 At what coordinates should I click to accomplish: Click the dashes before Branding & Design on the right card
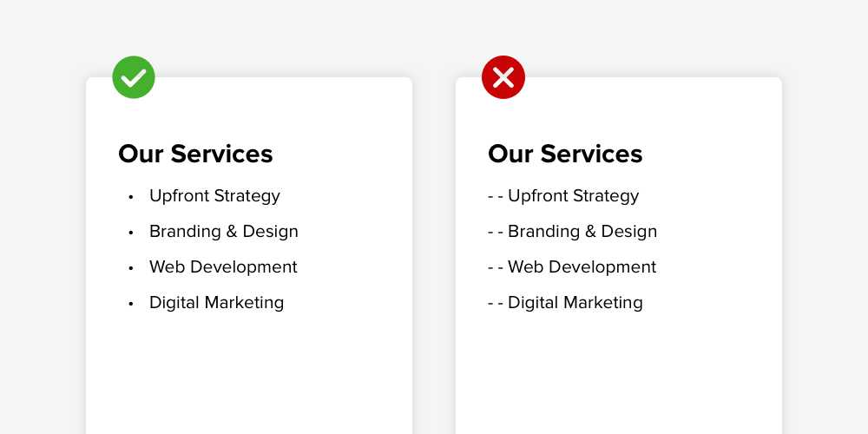pyautogui.click(x=496, y=232)
